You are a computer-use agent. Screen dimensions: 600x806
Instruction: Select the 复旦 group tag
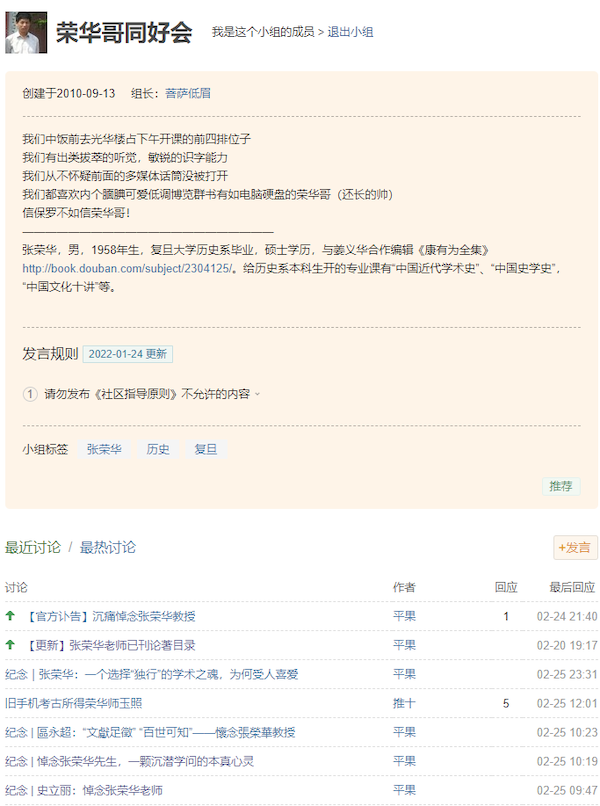(x=205, y=450)
